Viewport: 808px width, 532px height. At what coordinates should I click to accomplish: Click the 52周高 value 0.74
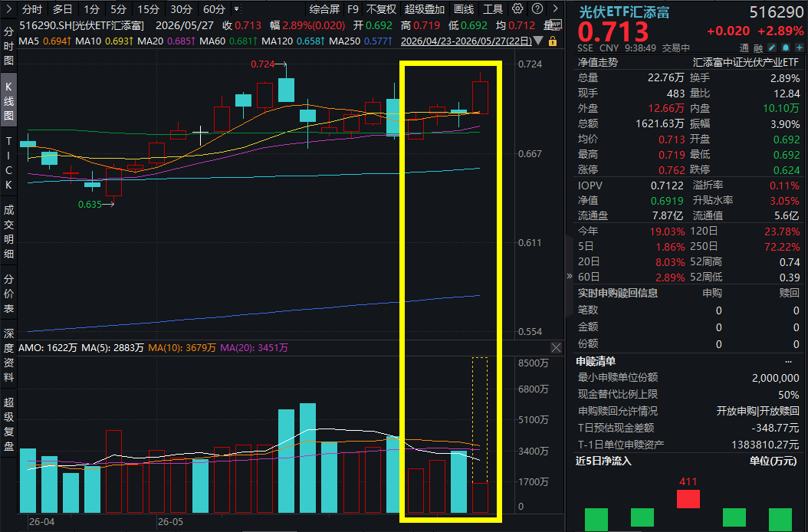coord(790,262)
